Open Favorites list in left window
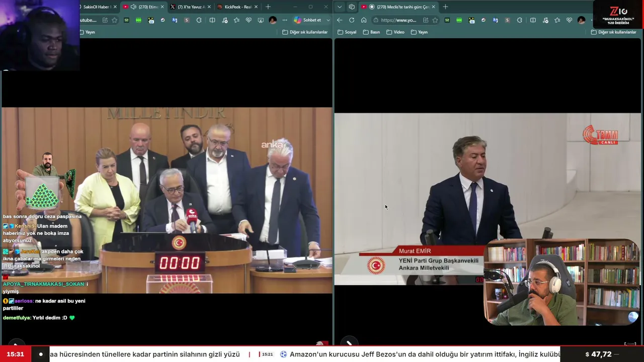The image size is (644, 362). tap(236, 20)
